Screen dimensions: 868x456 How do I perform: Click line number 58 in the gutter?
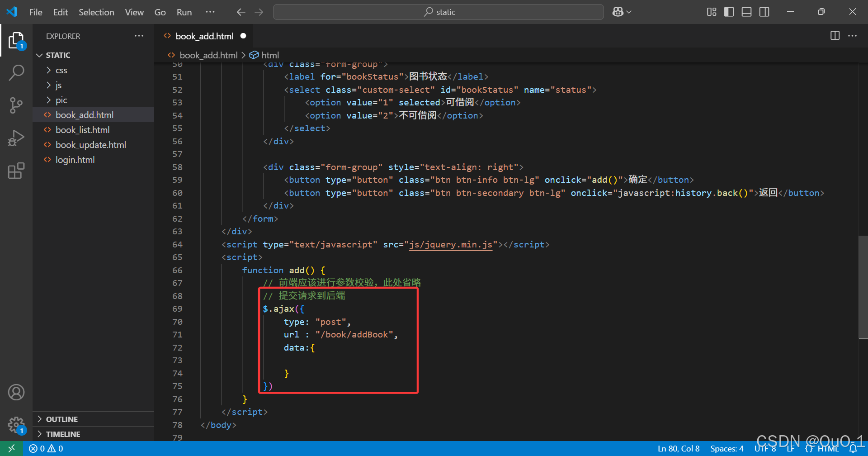pyautogui.click(x=177, y=167)
